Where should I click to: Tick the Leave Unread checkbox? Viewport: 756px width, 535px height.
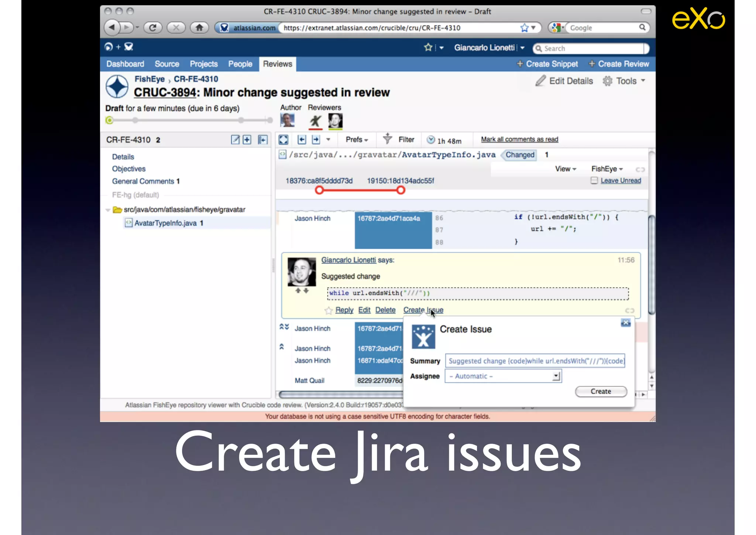pyautogui.click(x=594, y=180)
